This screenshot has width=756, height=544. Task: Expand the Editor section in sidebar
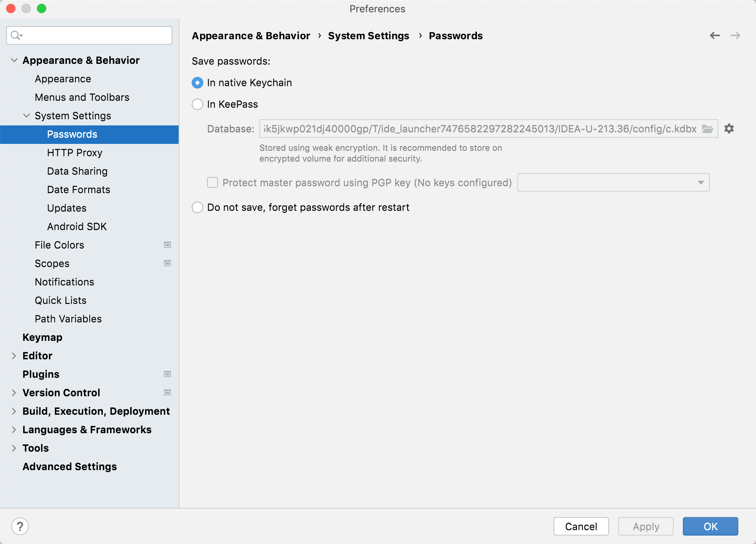pos(13,355)
